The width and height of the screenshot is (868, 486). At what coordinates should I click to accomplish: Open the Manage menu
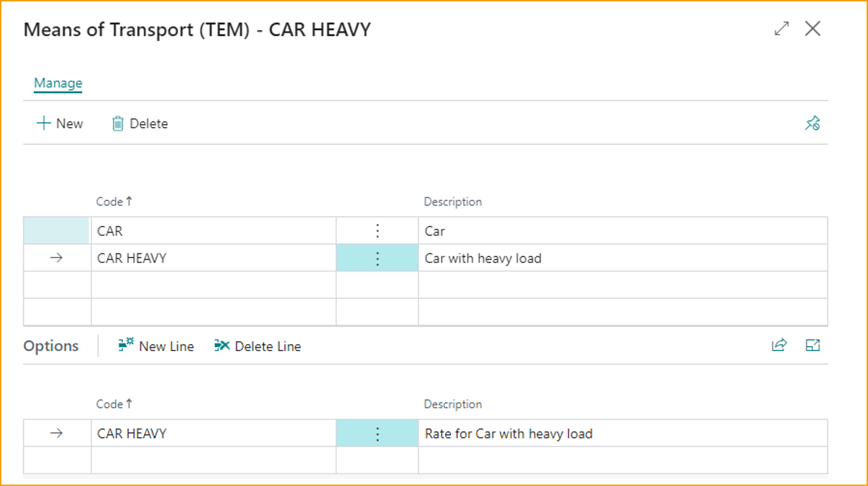point(57,83)
